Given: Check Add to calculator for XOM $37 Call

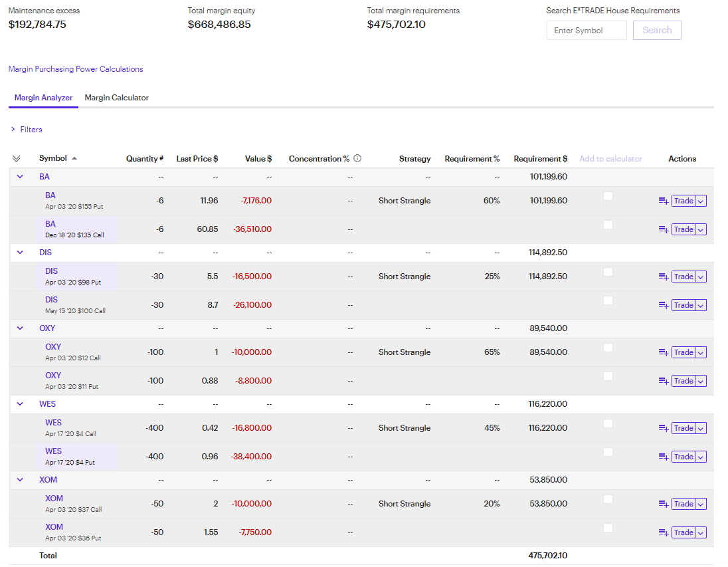Looking at the screenshot, I should (x=608, y=499).
